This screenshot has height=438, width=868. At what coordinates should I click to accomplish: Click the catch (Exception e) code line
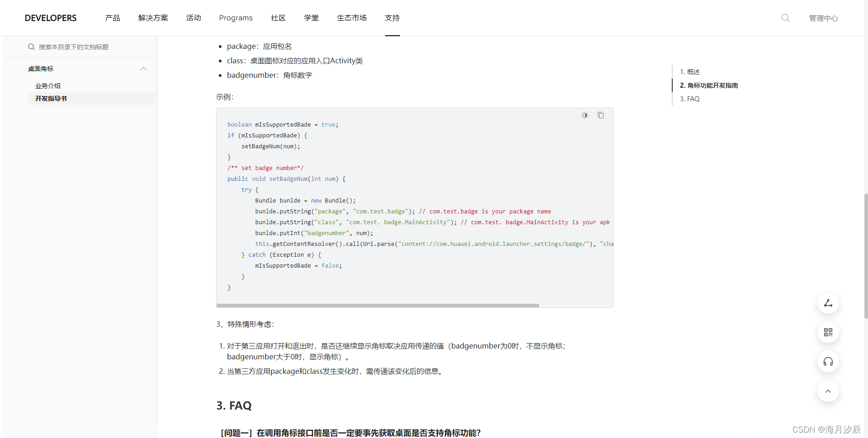pos(281,255)
